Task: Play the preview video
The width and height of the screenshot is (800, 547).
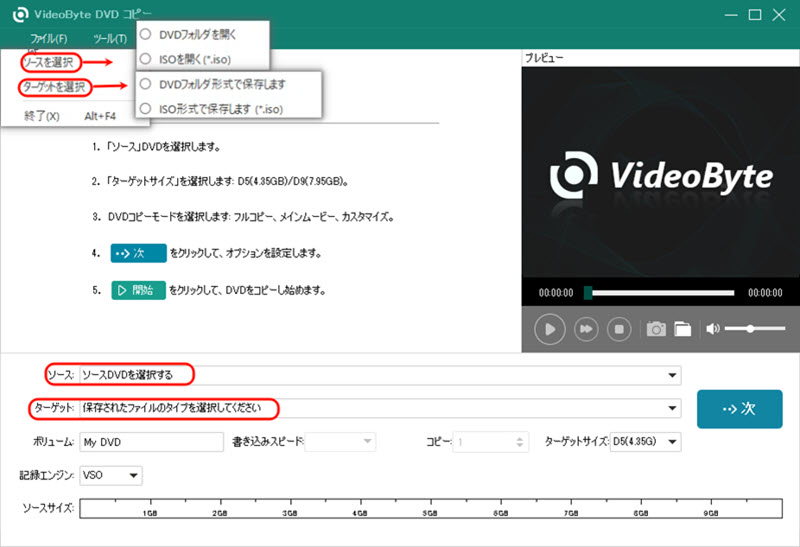Action: (x=549, y=329)
